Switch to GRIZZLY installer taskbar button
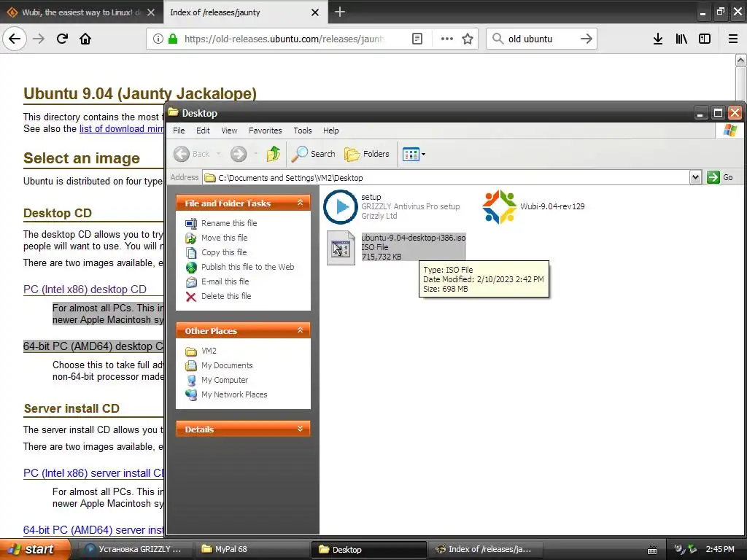The image size is (747, 560). coord(134,549)
